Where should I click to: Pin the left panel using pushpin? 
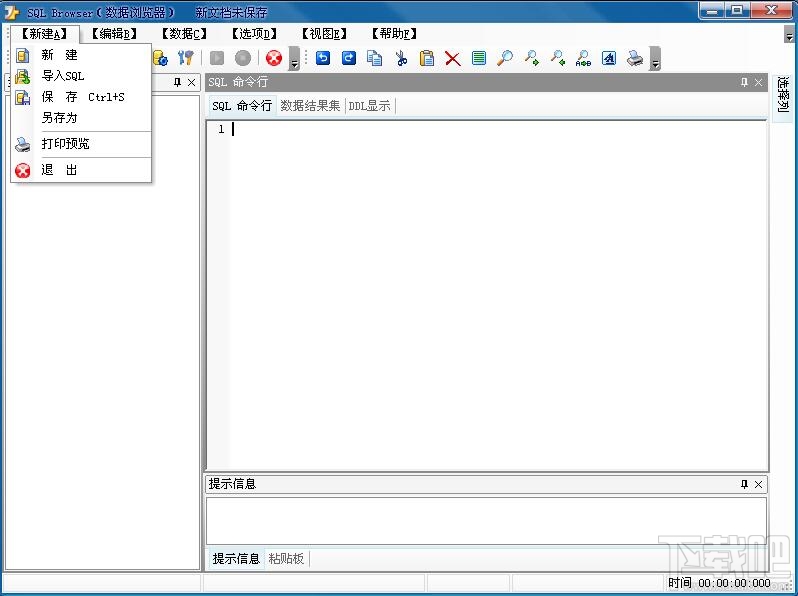pos(177,82)
